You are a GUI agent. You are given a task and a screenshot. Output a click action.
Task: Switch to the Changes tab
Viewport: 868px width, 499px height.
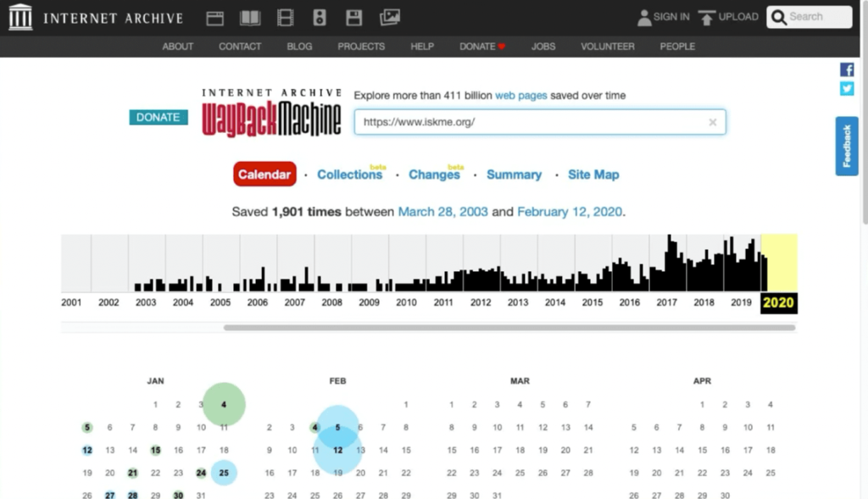tap(433, 175)
